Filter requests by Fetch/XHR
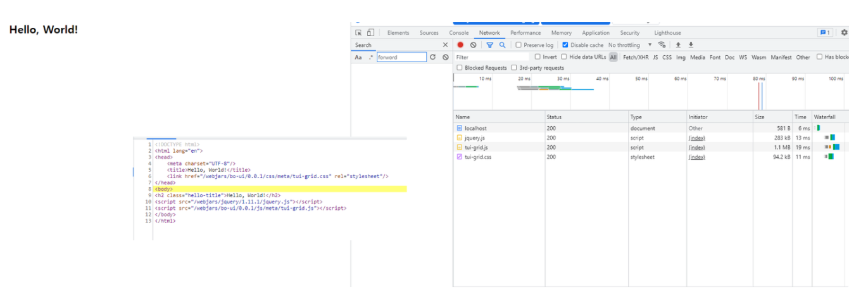Viewport: 868px width, 298px height. pos(636,57)
